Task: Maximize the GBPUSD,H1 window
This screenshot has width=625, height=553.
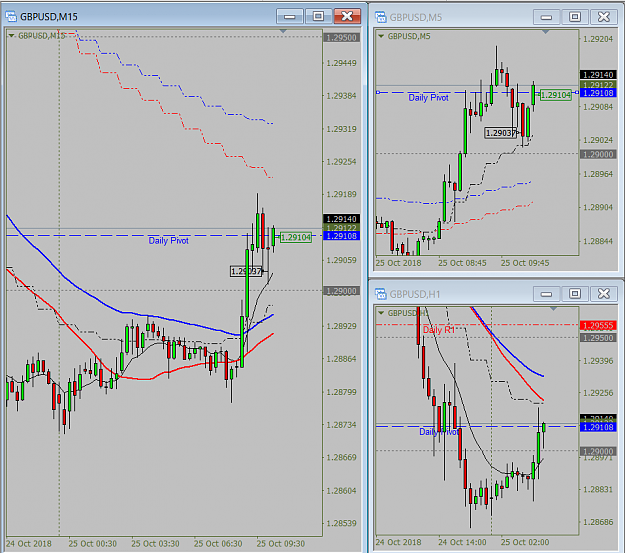Action: point(575,294)
